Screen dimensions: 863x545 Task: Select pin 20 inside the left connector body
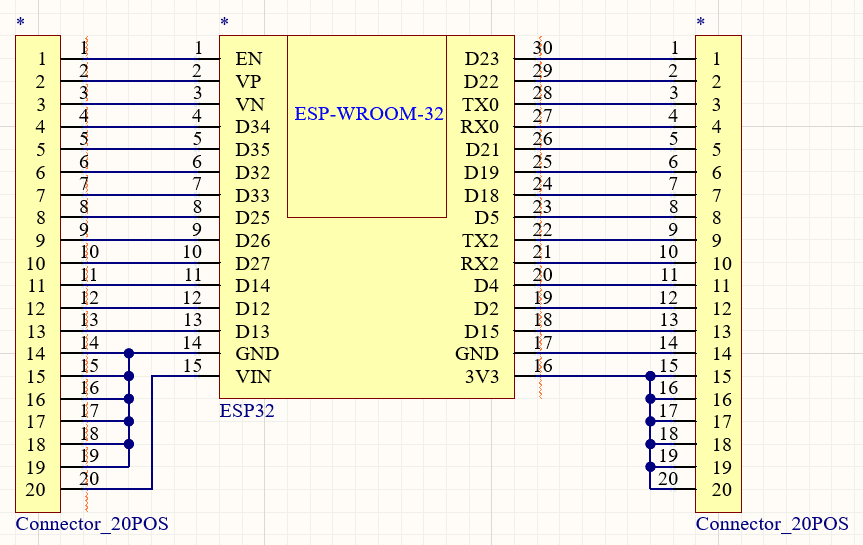point(35,490)
